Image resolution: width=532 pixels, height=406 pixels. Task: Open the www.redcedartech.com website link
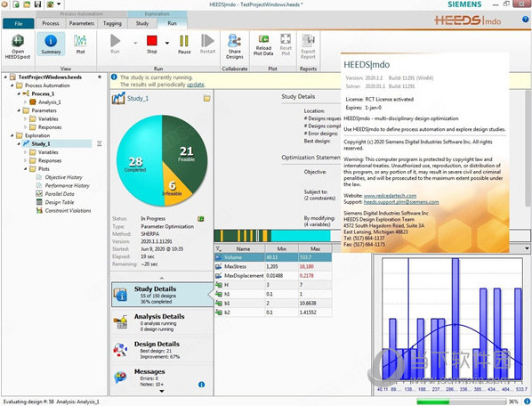390,196
